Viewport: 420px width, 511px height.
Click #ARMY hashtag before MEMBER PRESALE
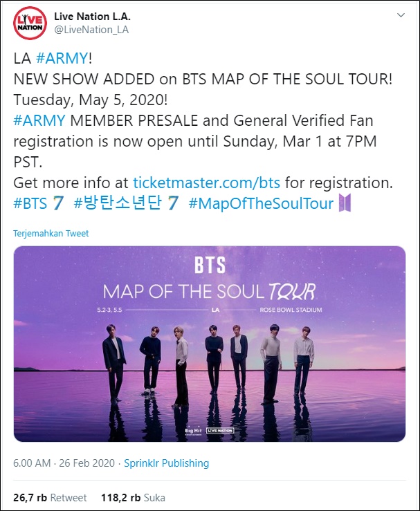click(39, 120)
